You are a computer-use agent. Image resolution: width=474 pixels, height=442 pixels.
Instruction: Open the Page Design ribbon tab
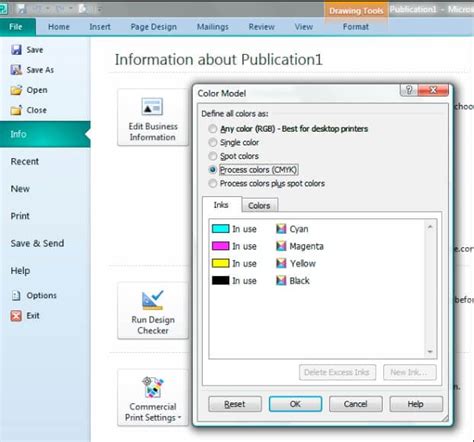[153, 27]
